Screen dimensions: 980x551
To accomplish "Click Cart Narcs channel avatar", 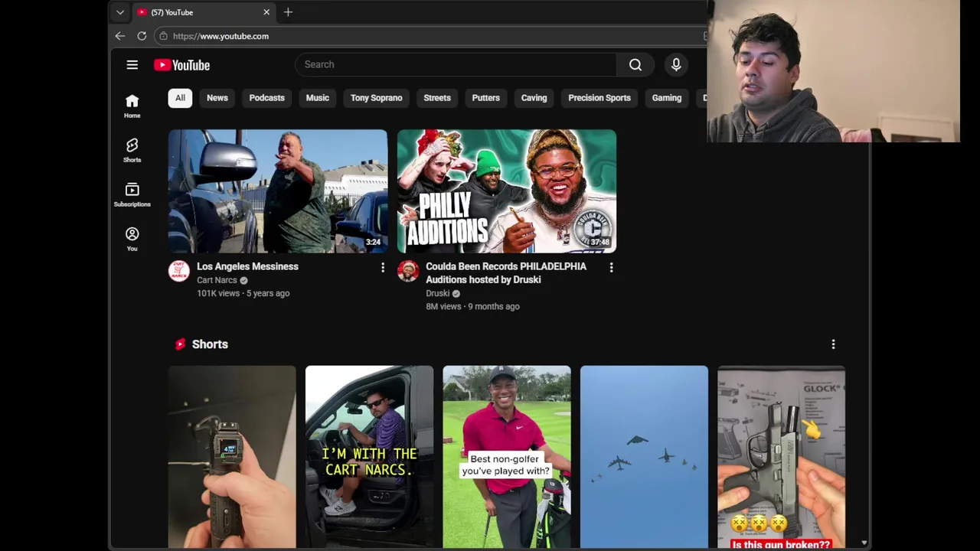I will [x=179, y=271].
